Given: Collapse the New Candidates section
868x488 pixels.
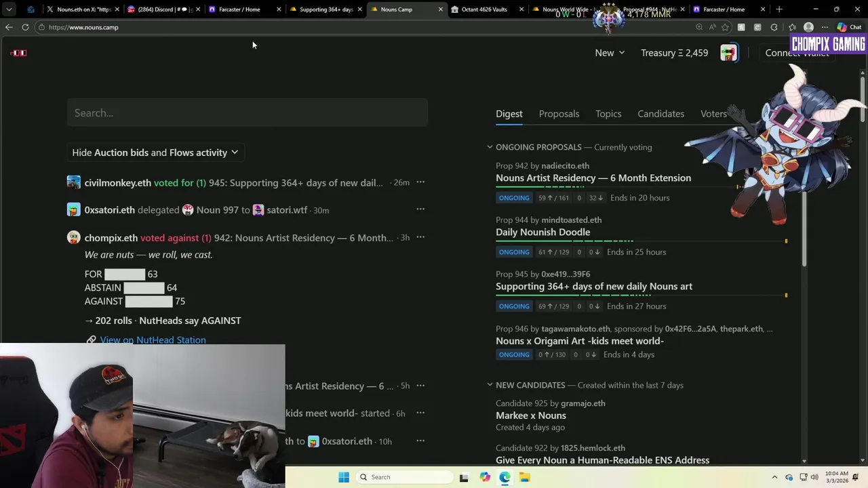Looking at the screenshot, I should click(490, 385).
